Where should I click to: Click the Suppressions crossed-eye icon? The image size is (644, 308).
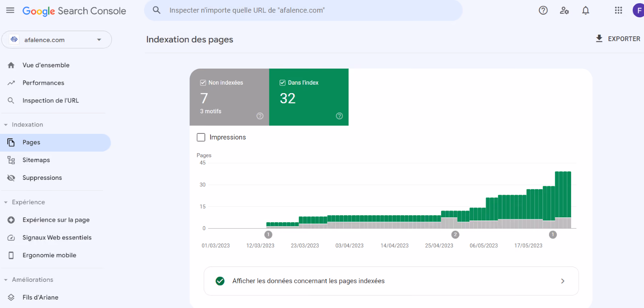[x=11, y=178]
